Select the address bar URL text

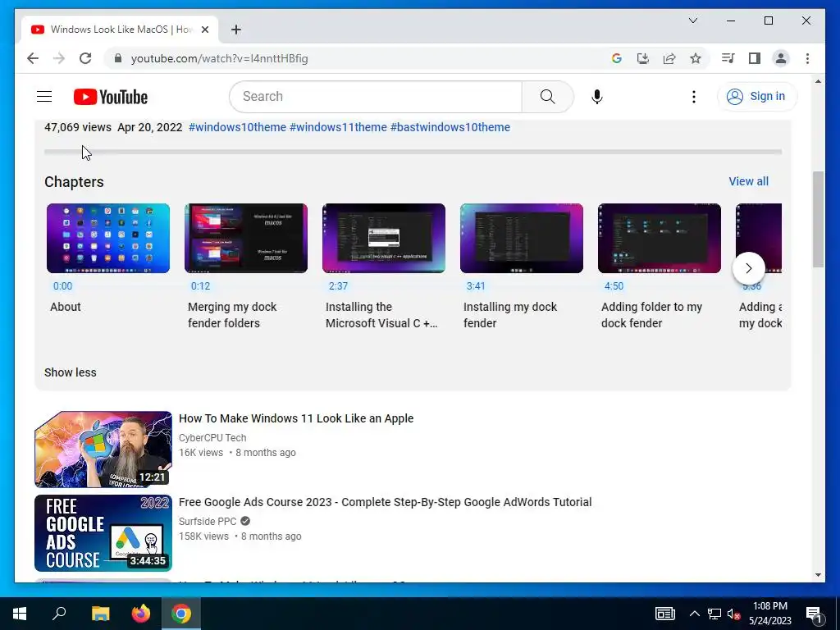pyautogui.click(x=220, y=58)
